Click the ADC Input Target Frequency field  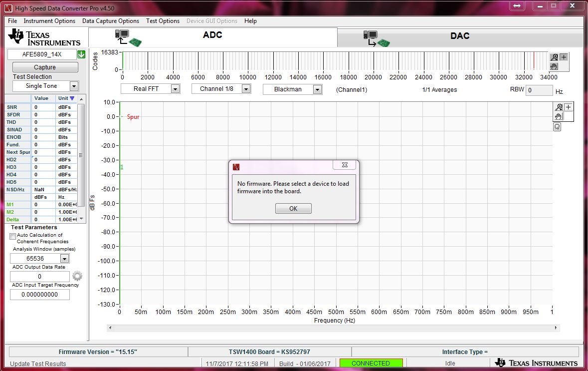pyautogui.click(x=40, y=295)
